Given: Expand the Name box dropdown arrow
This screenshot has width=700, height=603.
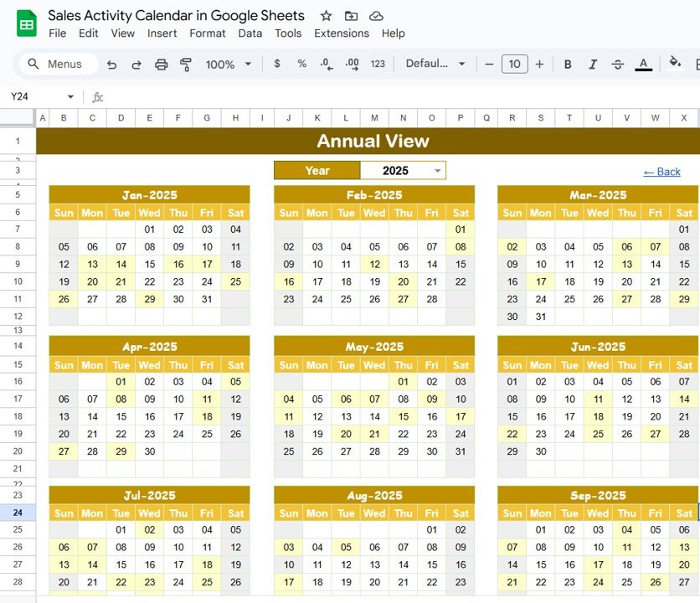Looking at the screenshot, I should tap(70, 96).
